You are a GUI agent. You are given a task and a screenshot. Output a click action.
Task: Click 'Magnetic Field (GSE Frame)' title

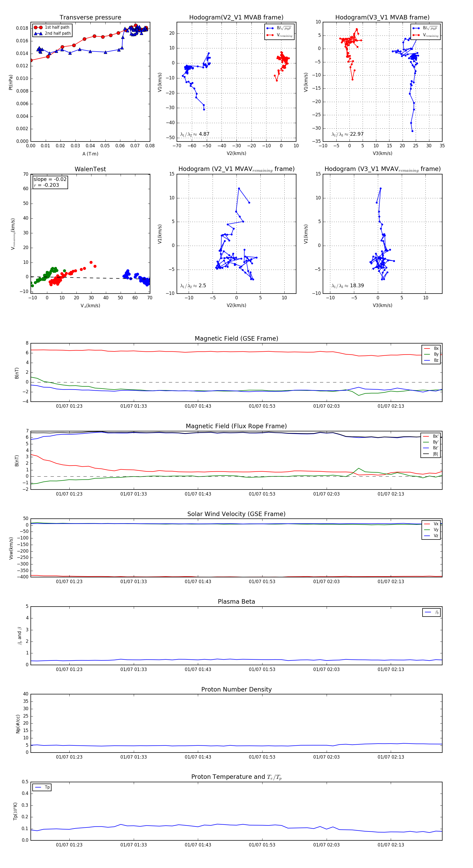tap(236, 339)
